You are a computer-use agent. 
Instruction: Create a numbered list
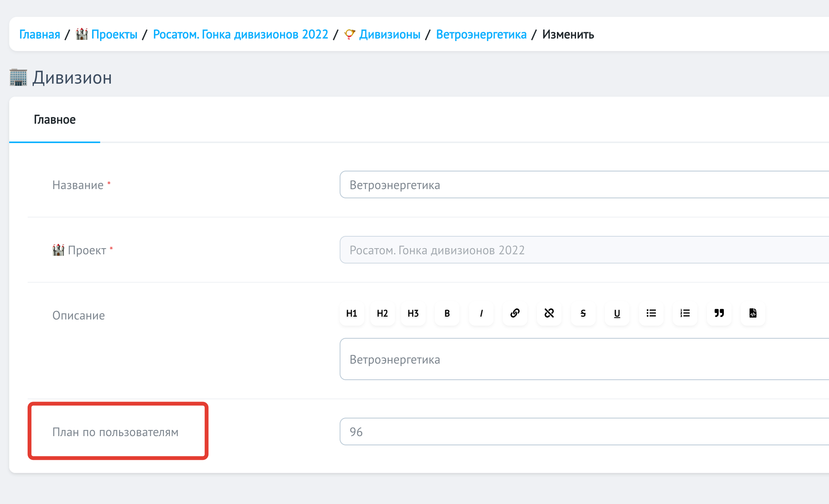(685, 313)
